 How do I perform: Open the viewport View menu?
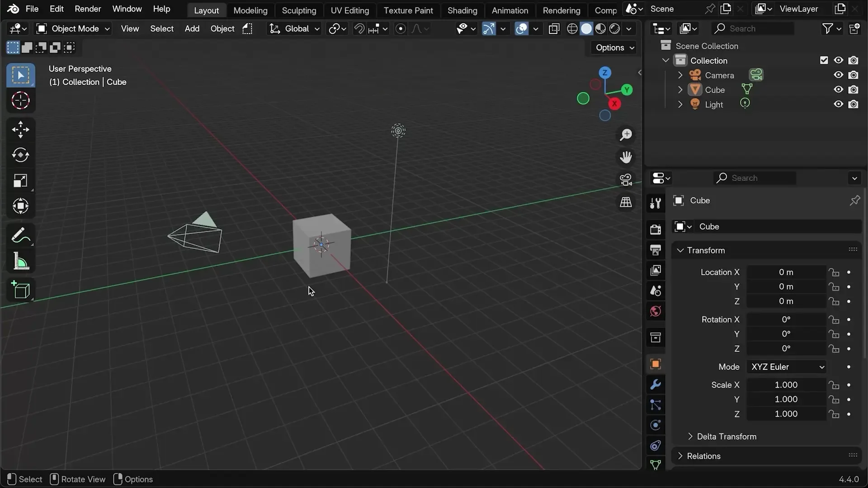pos(130,29)
